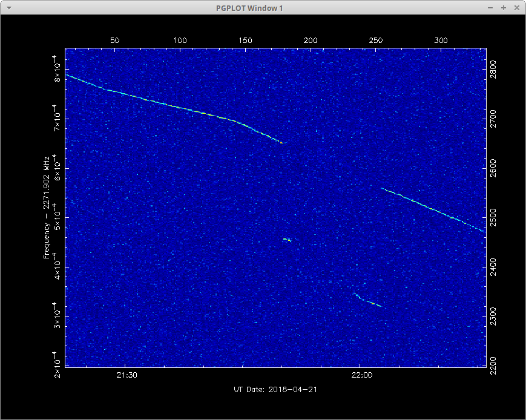Minimize the PGPLOT window
The height and width of the screenshot is (420, 526).
tap(491, 8)
